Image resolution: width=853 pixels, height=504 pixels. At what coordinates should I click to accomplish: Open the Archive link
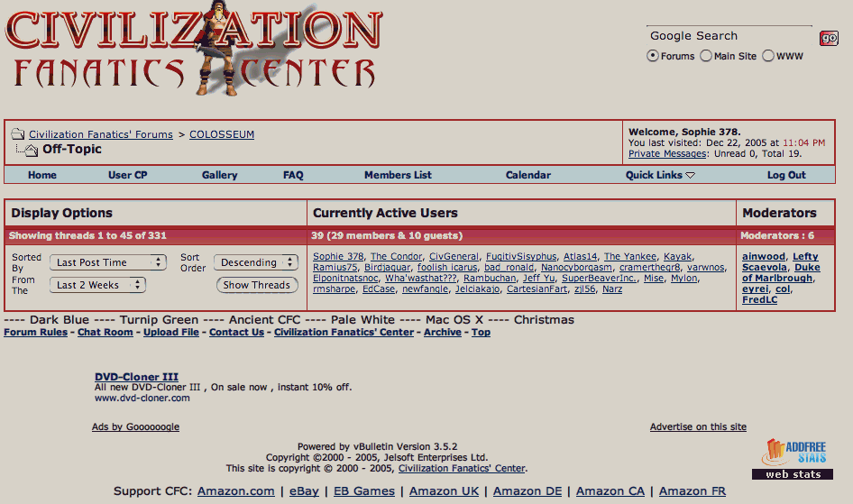(x=442, y=332)
